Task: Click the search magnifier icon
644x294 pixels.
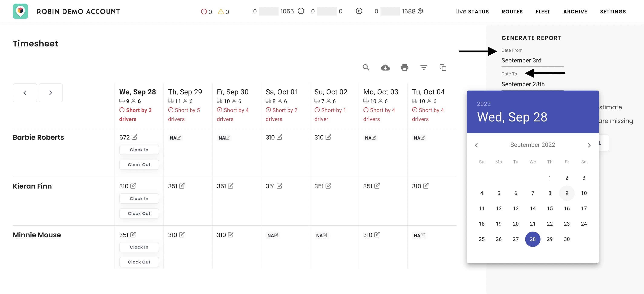Action: (x=366, y=68)
